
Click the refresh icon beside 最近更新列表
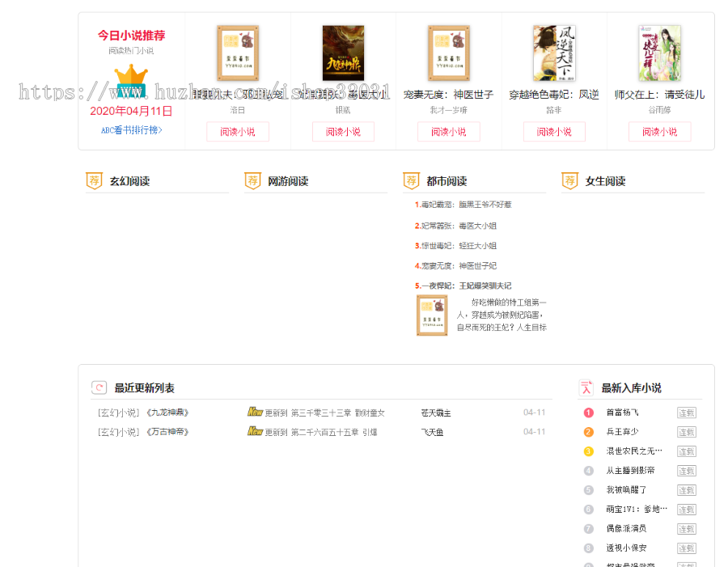pyautogui.click(x=100, y=387)
